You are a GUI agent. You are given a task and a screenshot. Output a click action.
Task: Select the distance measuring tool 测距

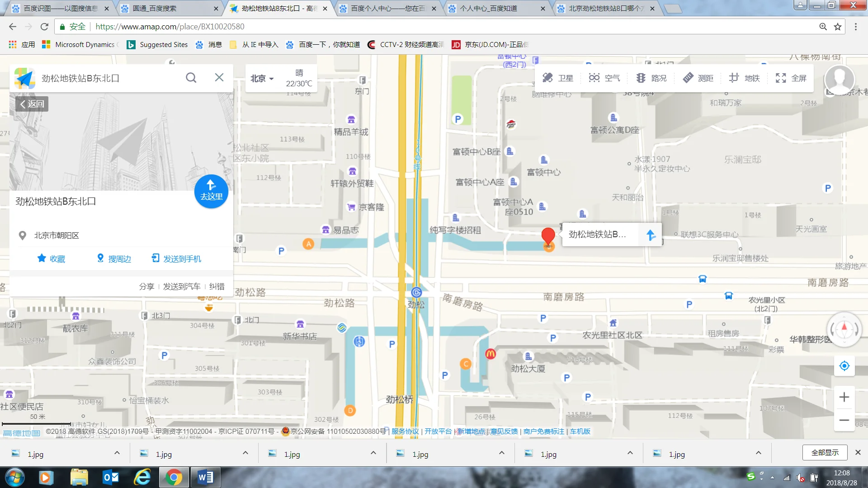pyautogui.click(x=698, y=78)
